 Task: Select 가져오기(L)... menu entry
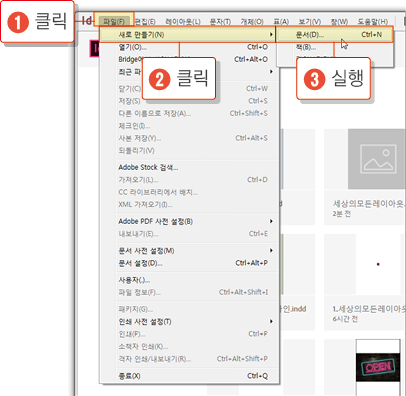(189, 180)
